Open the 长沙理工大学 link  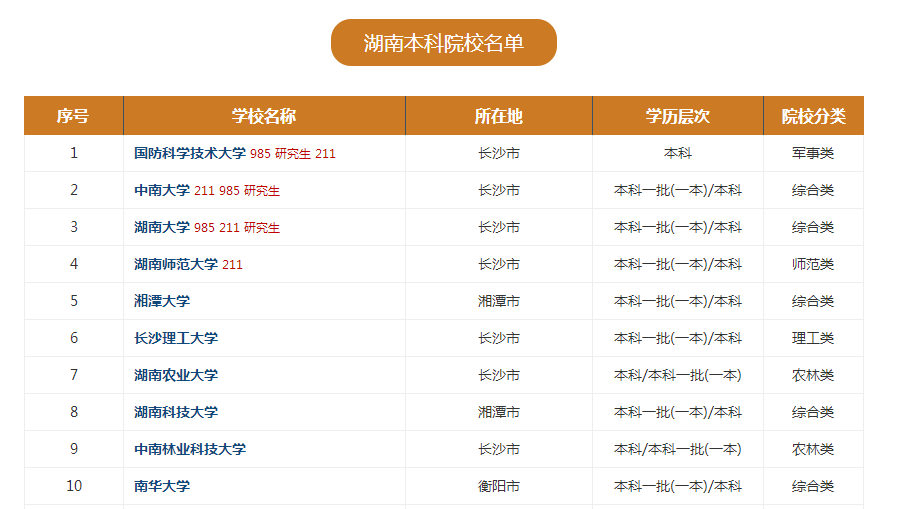point(176,338)
